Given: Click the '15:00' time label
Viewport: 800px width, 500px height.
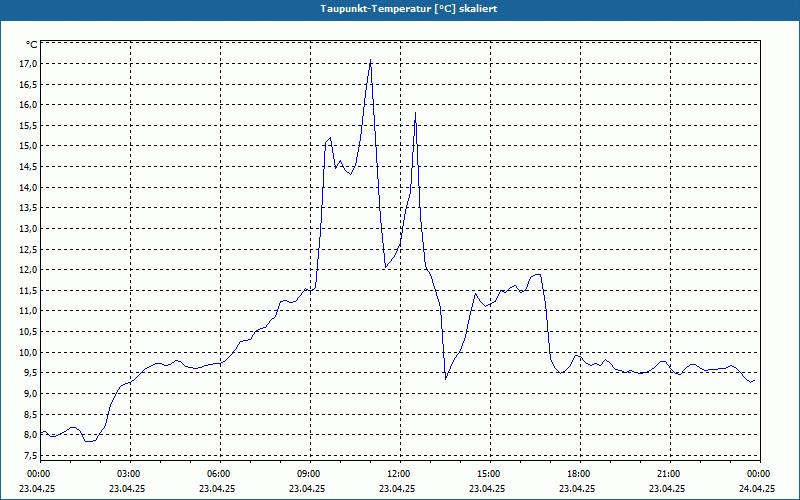Looking at the screenshot, I should click(488, 474).
